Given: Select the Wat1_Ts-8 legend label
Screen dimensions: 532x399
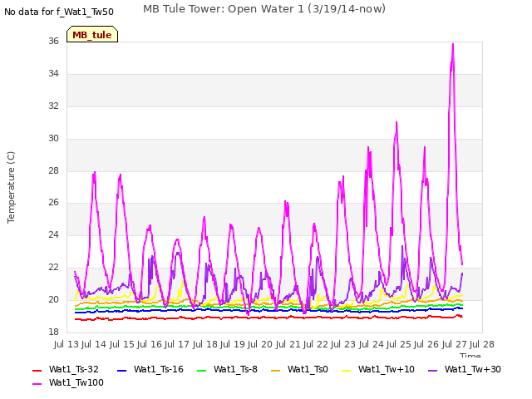Looking at the screenshot, I should [235, 369].
